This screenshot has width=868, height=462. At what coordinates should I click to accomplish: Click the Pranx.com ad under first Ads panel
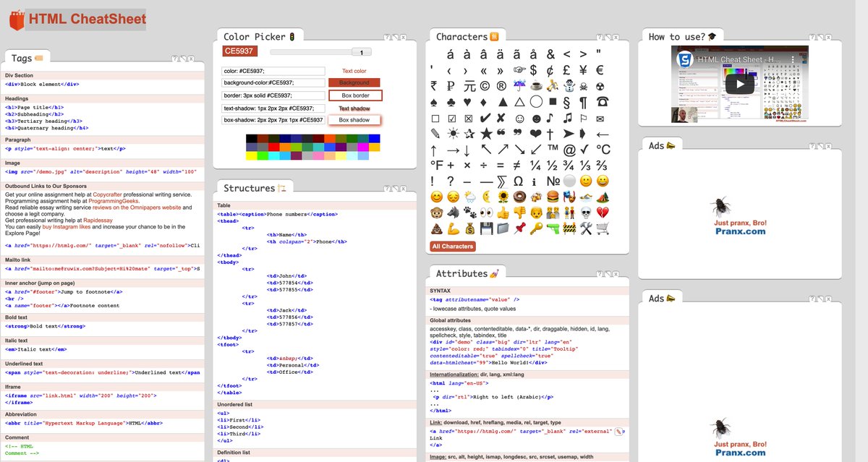pos(739,216)
